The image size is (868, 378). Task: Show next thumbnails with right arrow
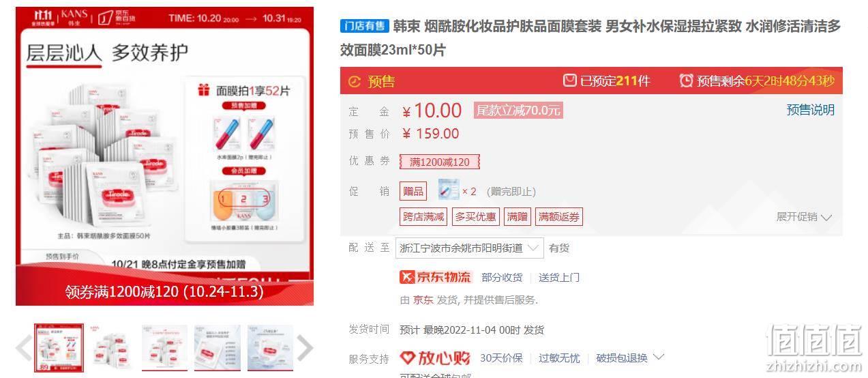tap(305, 348)
